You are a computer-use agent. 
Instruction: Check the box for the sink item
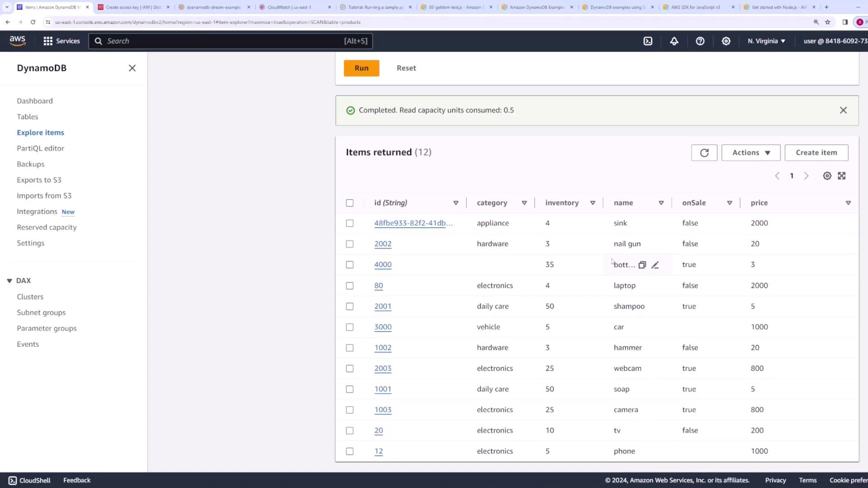[x=349, y=223]
